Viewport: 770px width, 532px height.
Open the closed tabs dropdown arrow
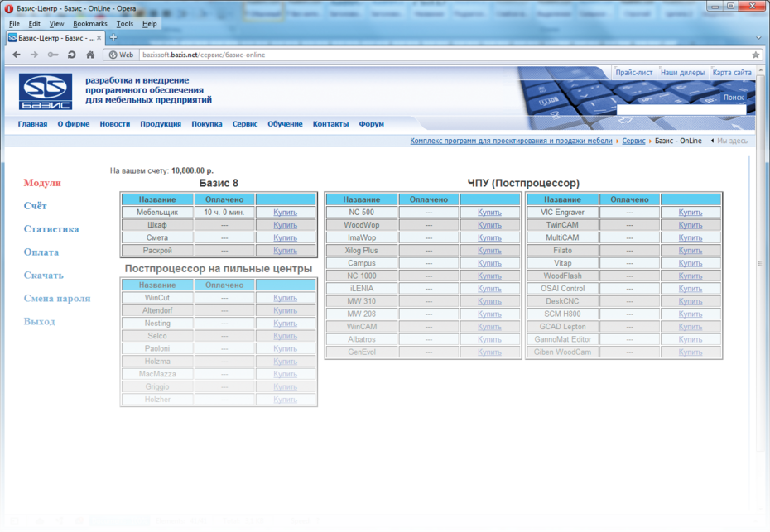pyautogui.click(x=758, y=38)
